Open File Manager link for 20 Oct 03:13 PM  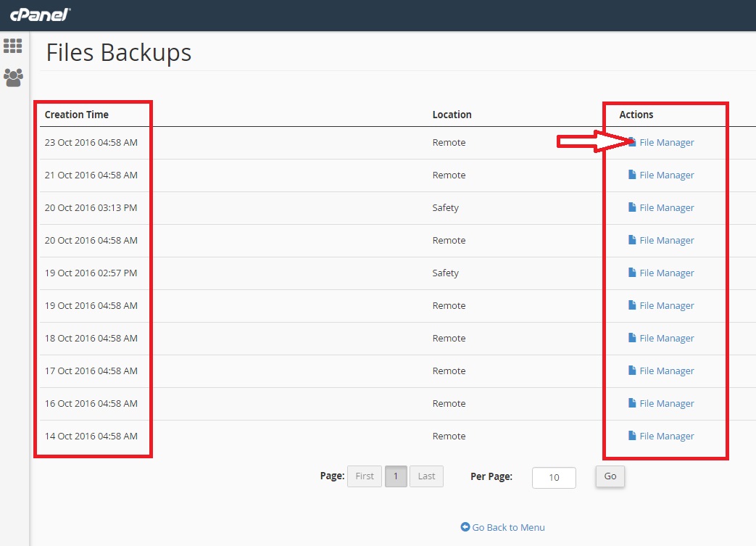pyautogui.click(x=667, y=208)
